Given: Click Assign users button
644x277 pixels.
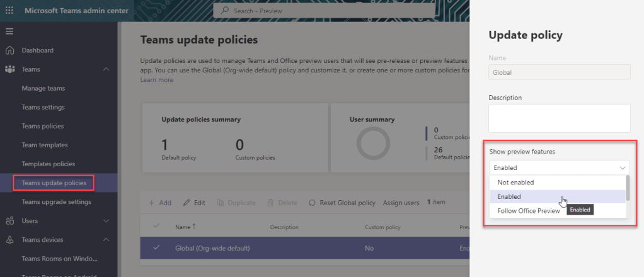Looking at the screenshot, I should 401,203.
